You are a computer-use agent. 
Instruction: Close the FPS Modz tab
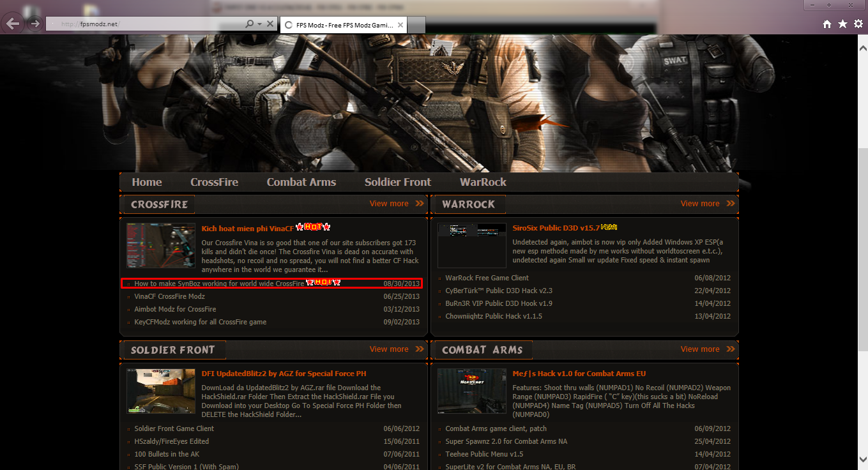400,25
